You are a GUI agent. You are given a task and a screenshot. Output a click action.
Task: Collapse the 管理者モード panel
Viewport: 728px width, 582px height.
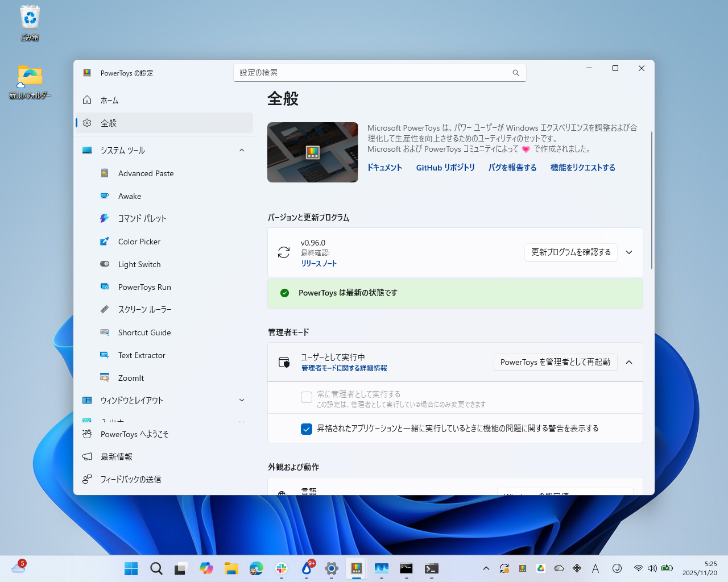click(628, 362)
